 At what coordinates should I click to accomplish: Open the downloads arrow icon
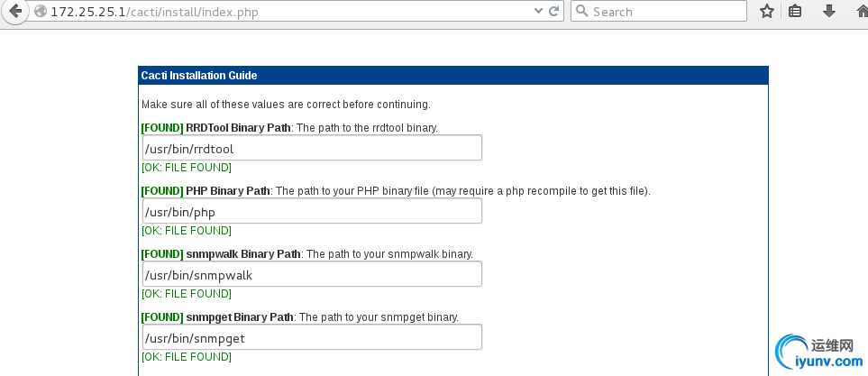click(828, 12)
